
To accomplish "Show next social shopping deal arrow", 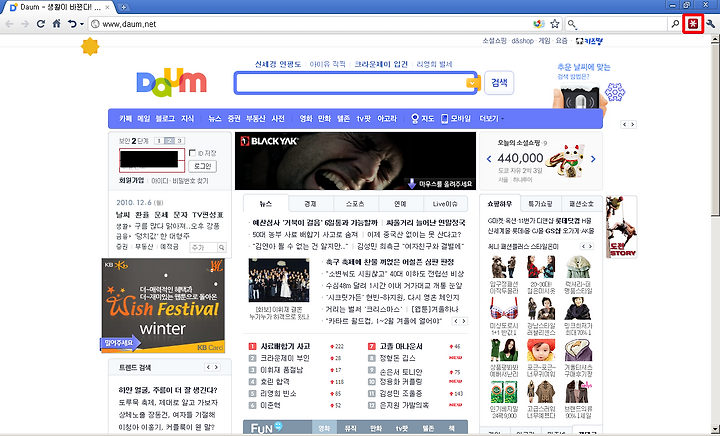I will (593, 159).
